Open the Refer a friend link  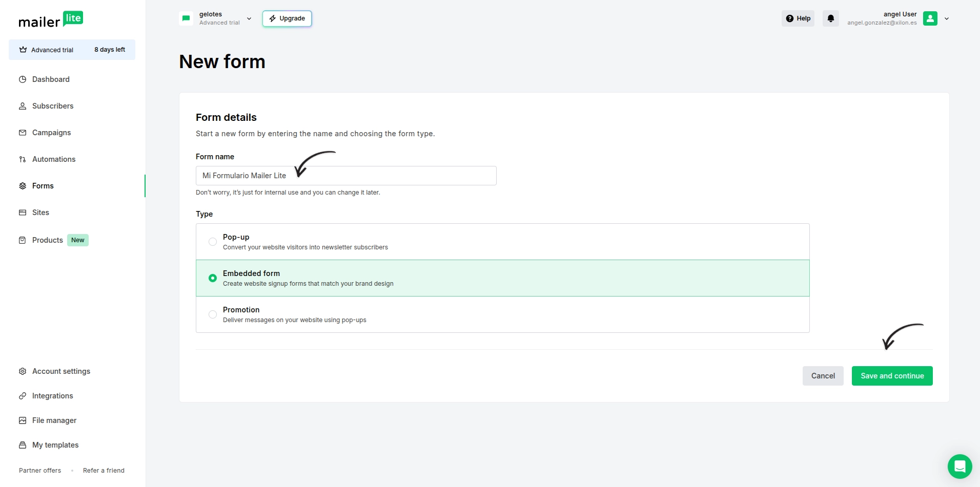pos(104,471)
